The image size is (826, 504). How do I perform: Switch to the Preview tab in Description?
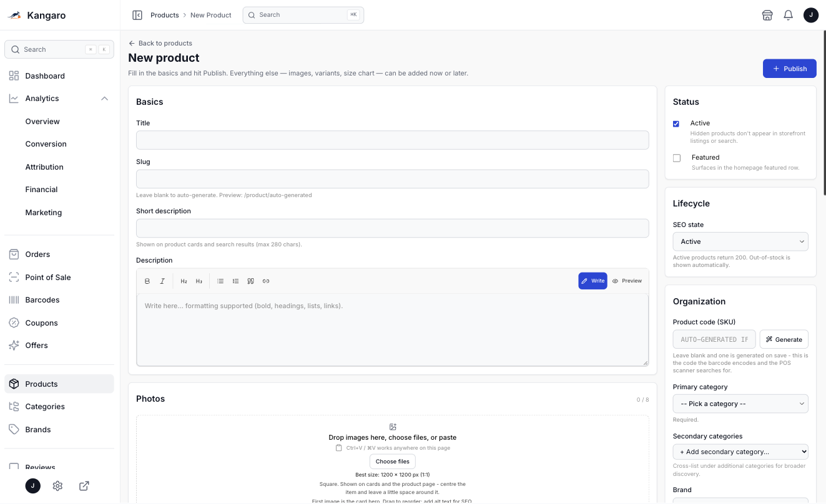coord(627,281)
